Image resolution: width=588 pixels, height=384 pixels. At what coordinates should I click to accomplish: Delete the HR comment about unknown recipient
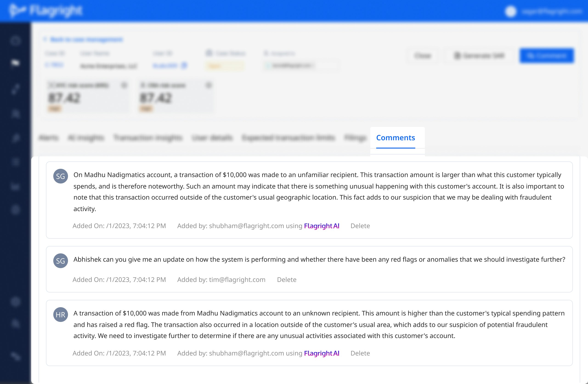tap(360, 353)
